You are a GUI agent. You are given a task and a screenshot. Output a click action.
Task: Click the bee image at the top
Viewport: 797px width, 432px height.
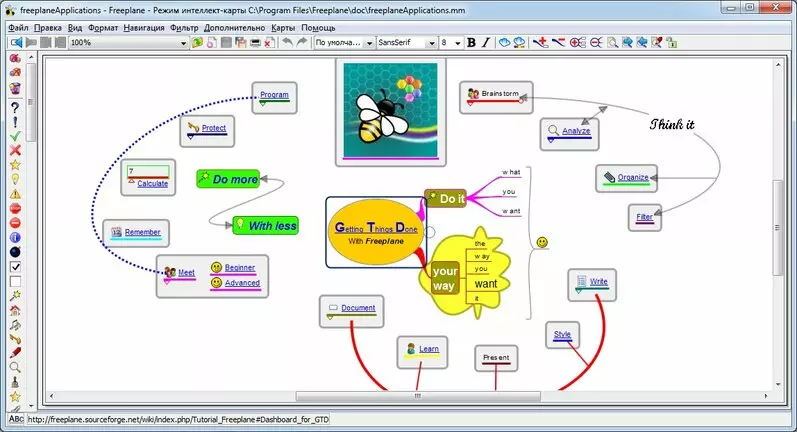click(390, 108)
